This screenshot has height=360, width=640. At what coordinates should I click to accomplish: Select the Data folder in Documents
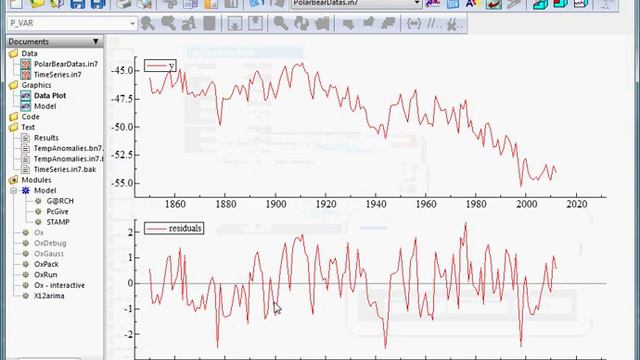click(29, 53)
